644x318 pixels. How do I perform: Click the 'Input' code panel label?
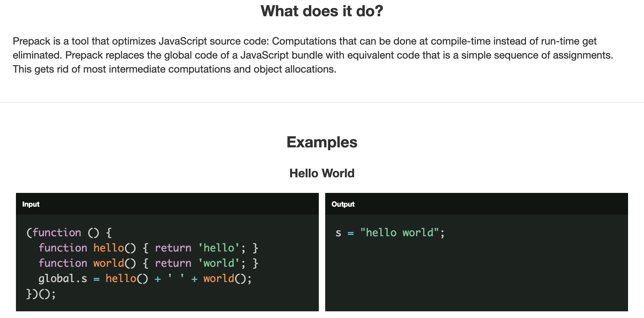tap(31, 204)
